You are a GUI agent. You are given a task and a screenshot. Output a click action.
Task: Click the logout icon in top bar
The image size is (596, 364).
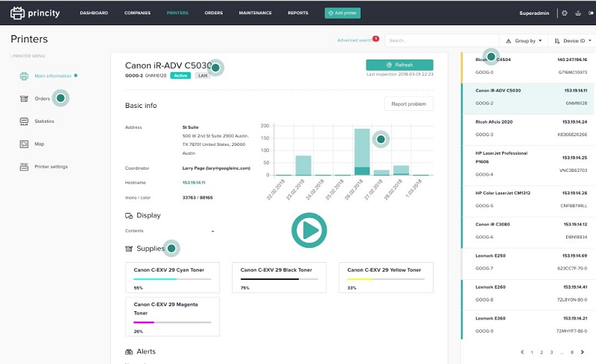click(591, 13)
